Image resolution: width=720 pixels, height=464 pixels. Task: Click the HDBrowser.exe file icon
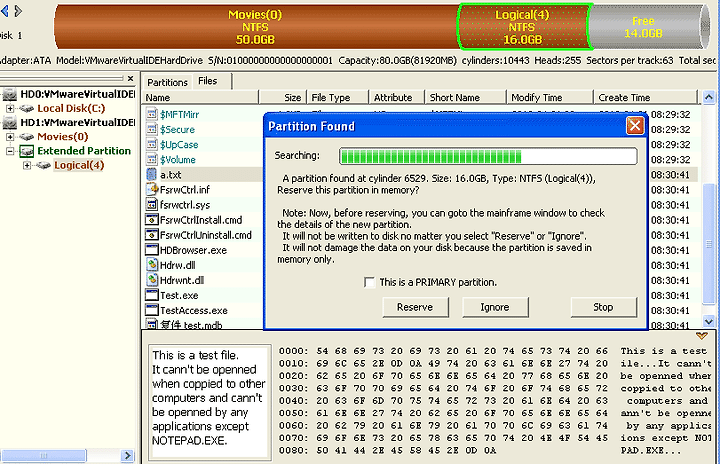152,250
